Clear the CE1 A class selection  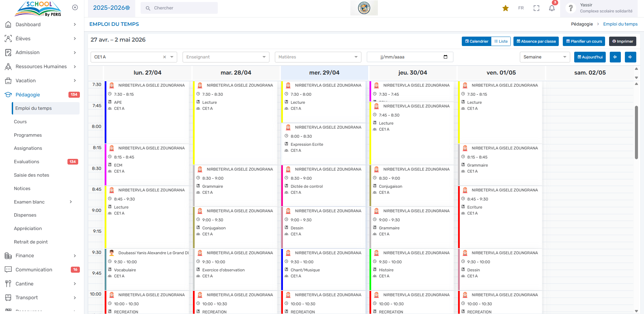[x=164, y=57]
